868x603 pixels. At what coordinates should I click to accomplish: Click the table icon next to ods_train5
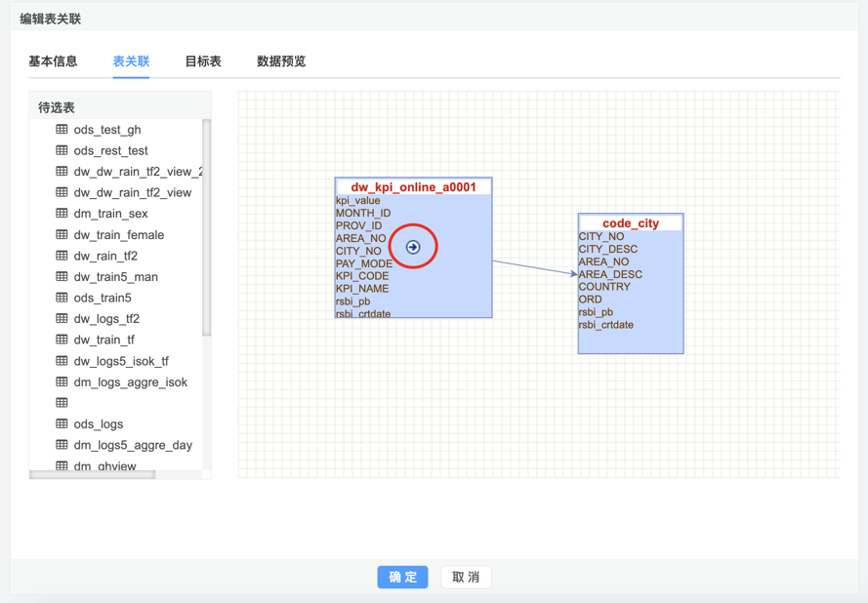click(62, 298)
